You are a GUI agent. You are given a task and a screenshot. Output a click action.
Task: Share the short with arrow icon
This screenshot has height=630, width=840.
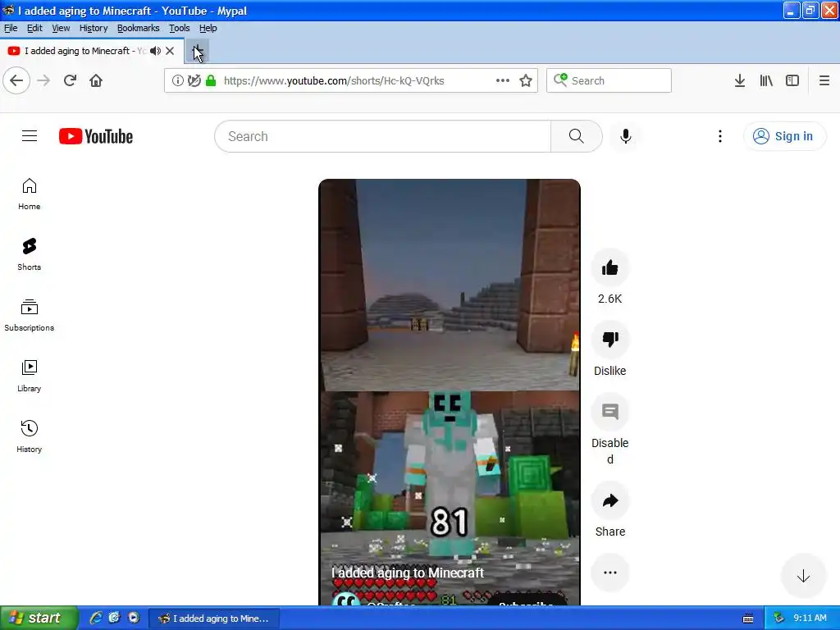[x=609, y=500]
